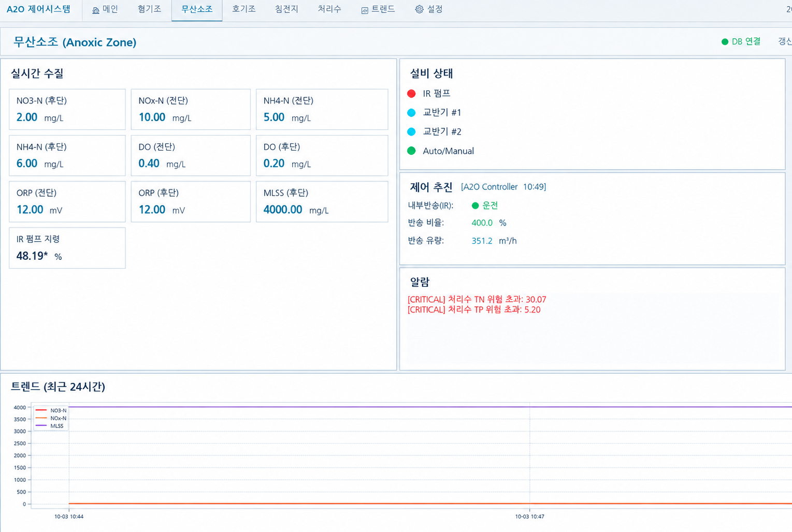Click the 10-03 10:47 time axis label
This screenshot has width=792, height=532.
(x=529, y=516)
